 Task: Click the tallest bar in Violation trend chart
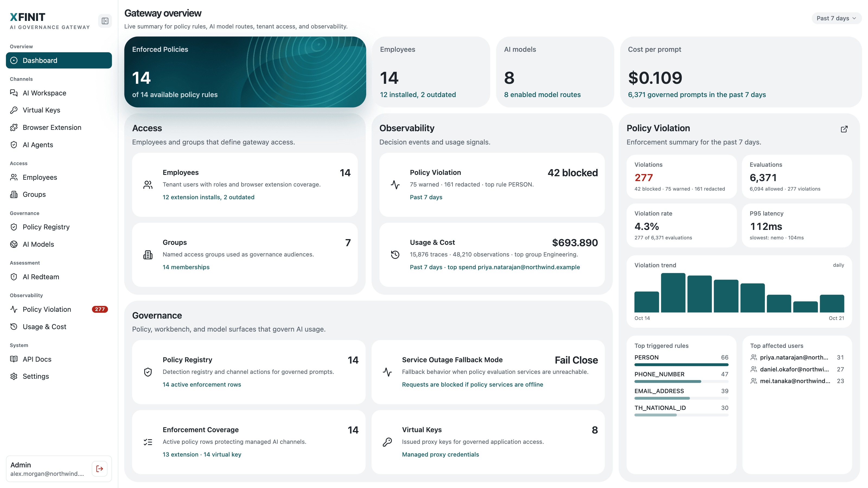673,293
